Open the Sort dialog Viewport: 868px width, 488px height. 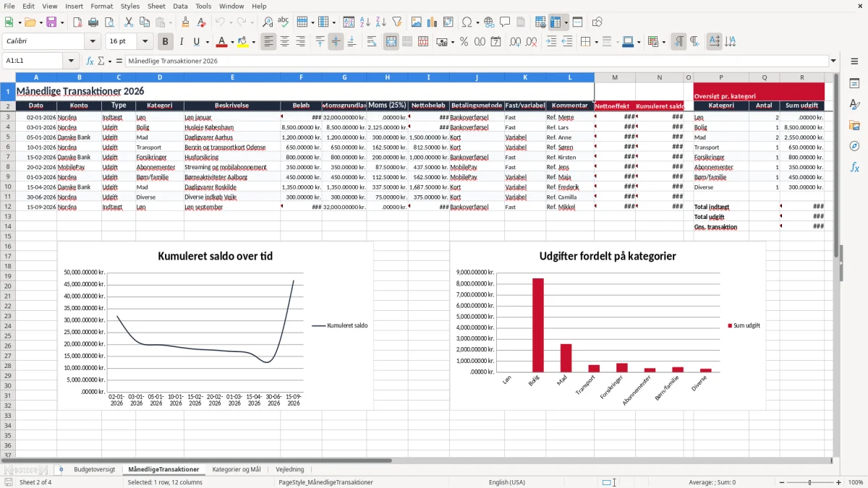click(349, 22)
